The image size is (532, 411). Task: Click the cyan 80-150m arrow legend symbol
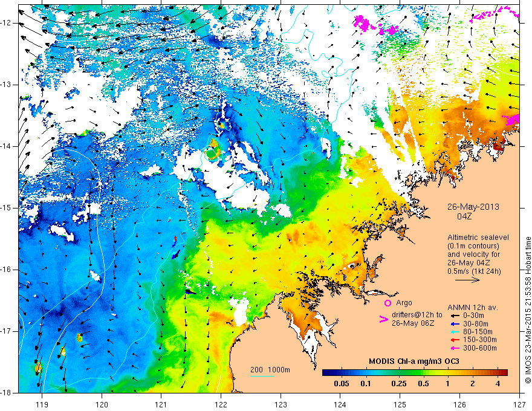(x=455, y=332)
